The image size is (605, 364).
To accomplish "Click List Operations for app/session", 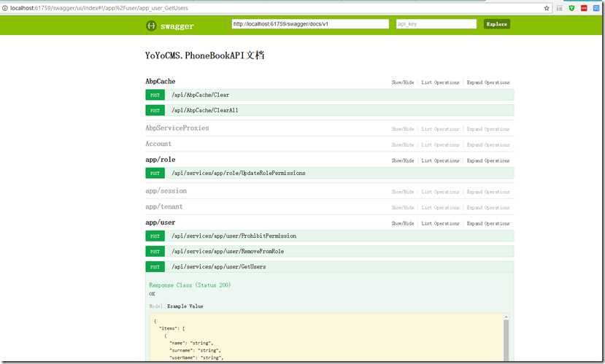I will point(440,192).
